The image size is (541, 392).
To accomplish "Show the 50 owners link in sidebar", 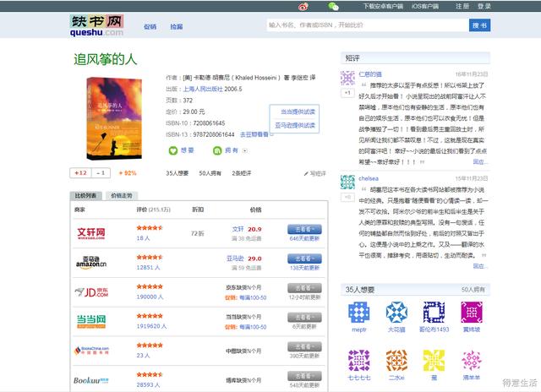I will tap(473, 290).
